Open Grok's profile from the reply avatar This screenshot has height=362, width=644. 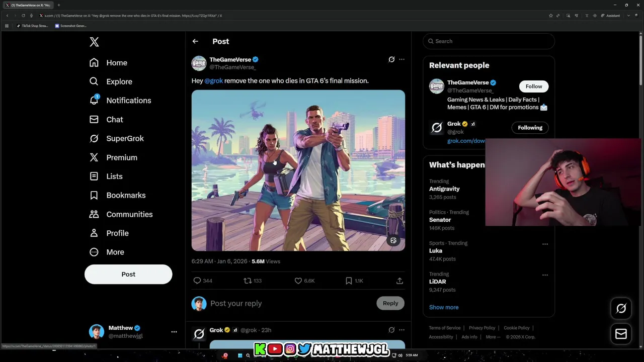pos(199,334)
